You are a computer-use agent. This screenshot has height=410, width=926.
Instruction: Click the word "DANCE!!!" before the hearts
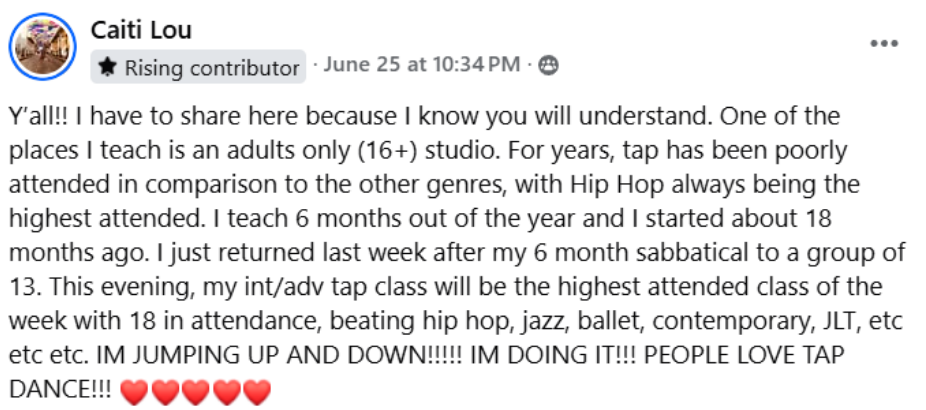pos(60,390)
